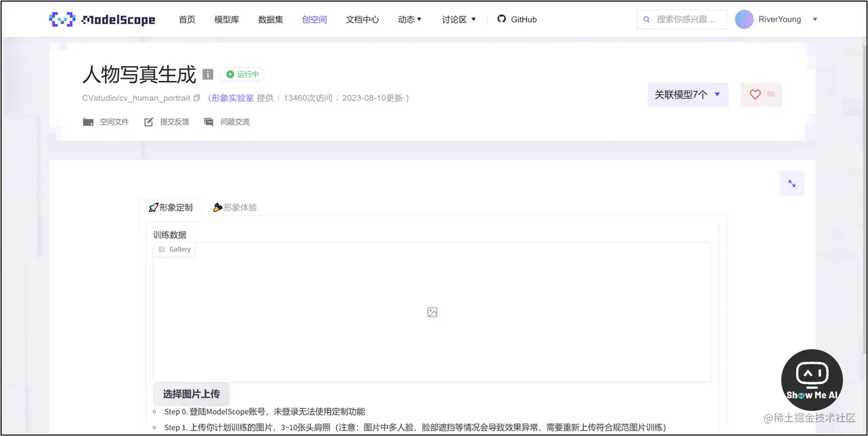Viewport: 868px width, 436px height.
Task: Open 空间文件 via the folder icon
Action: click(x=88, y=121)
